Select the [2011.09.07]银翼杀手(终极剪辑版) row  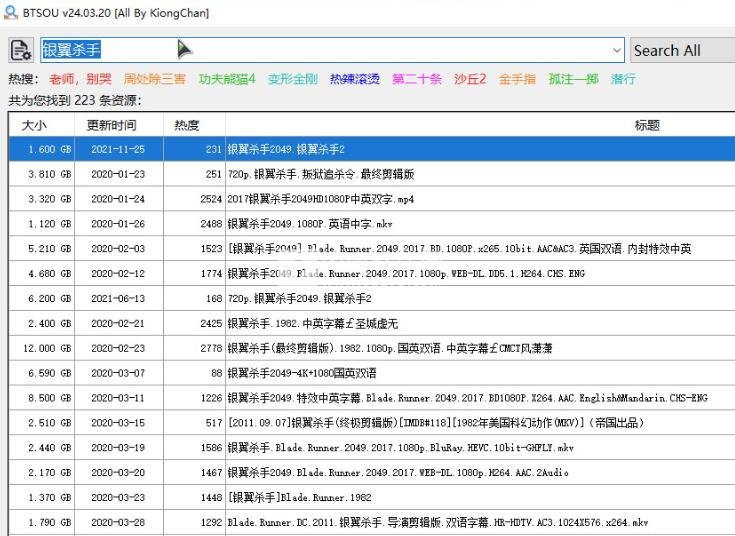[372, 423]
